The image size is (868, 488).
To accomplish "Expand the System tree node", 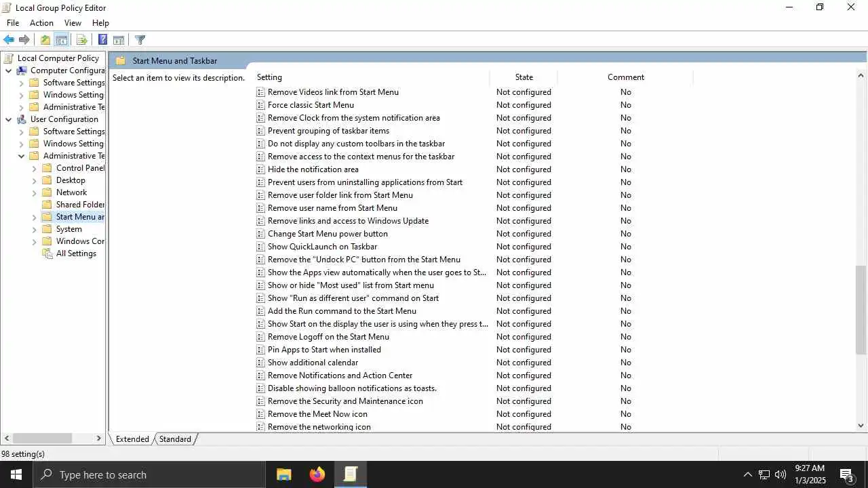I will [x=34, y=229].
